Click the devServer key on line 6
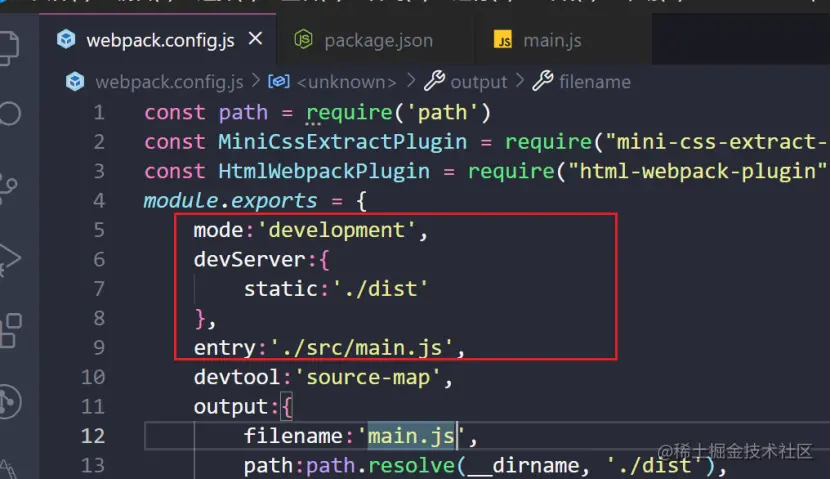 pyautogui.click(x=250, y=260)
